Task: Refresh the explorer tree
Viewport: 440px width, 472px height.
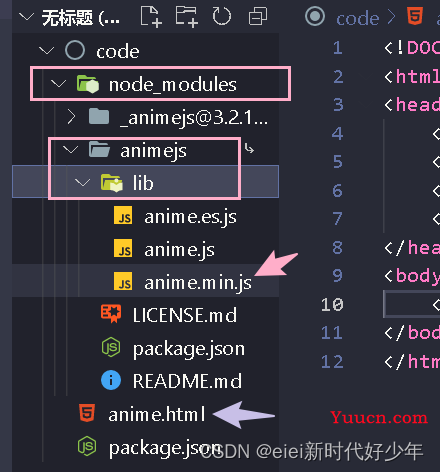Action: pos(222,16)
